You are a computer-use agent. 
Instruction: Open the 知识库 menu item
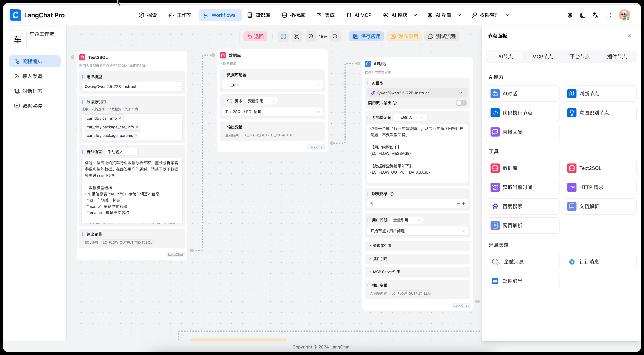pos(259,15)
